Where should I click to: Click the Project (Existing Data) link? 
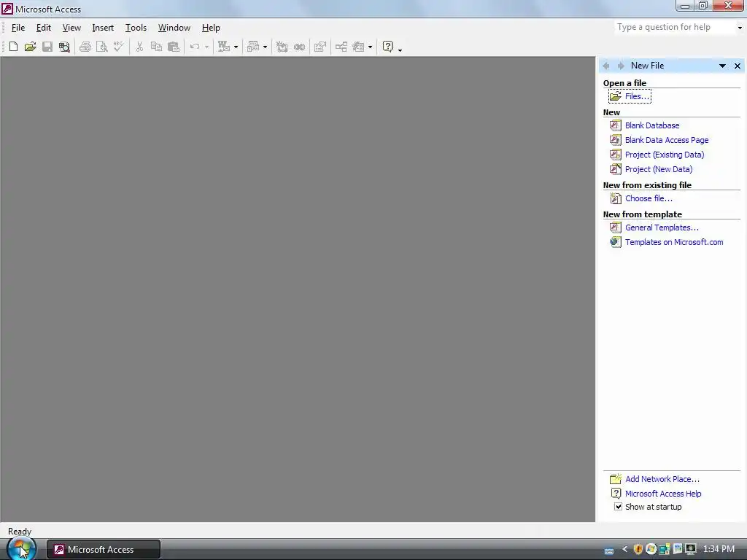coord(664,155)
